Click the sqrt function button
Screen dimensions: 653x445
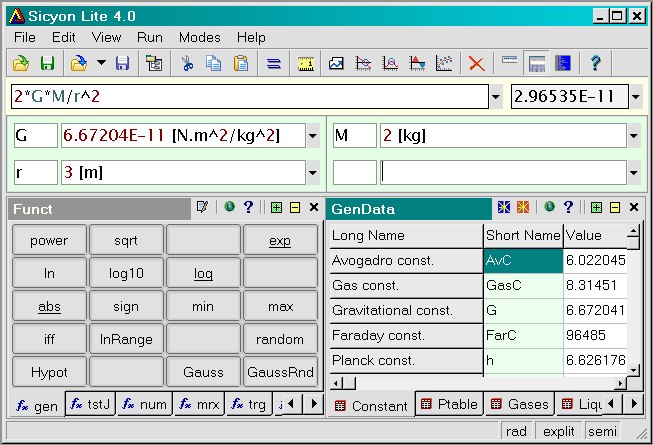pyautogui.click(x=126, y=240)
